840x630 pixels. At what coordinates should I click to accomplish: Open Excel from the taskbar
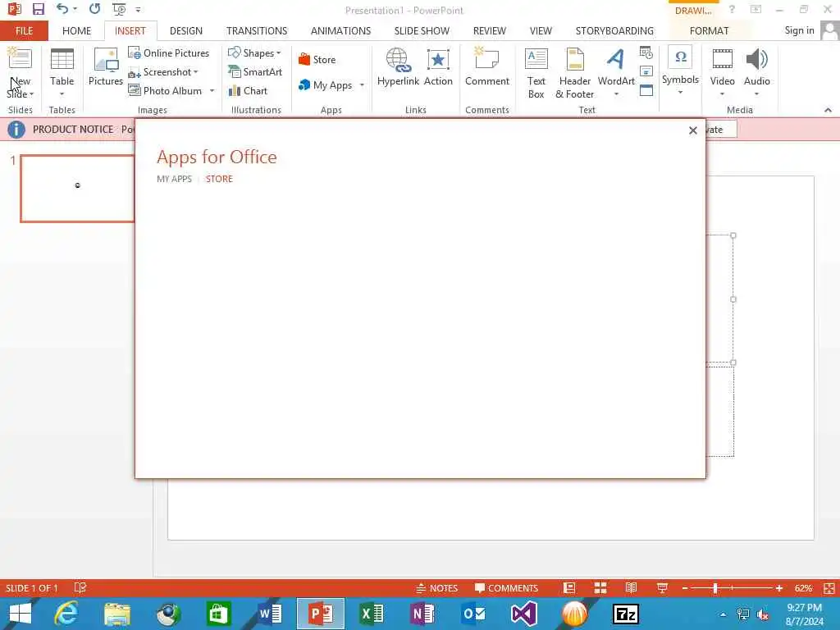click(372, 614)
